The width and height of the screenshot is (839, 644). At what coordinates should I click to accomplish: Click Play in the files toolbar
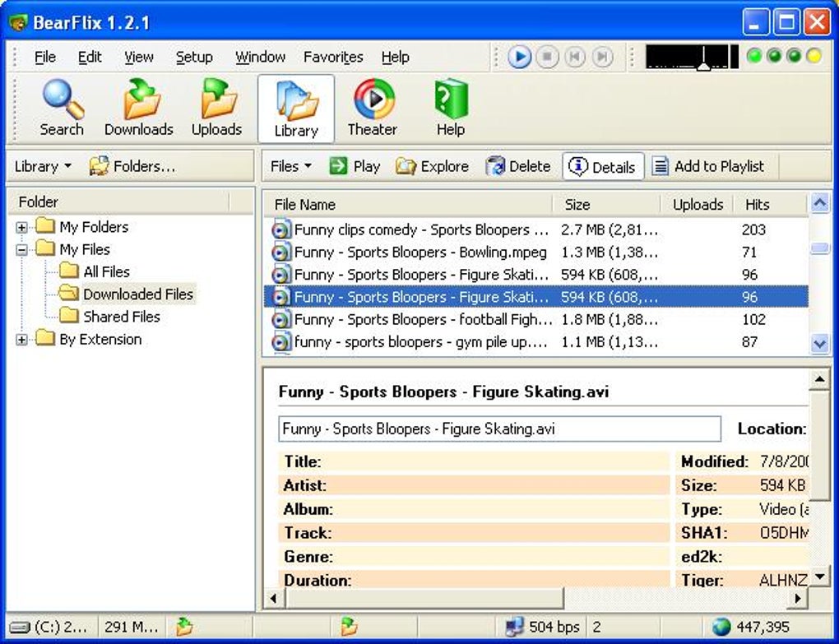tap(355, 166)
